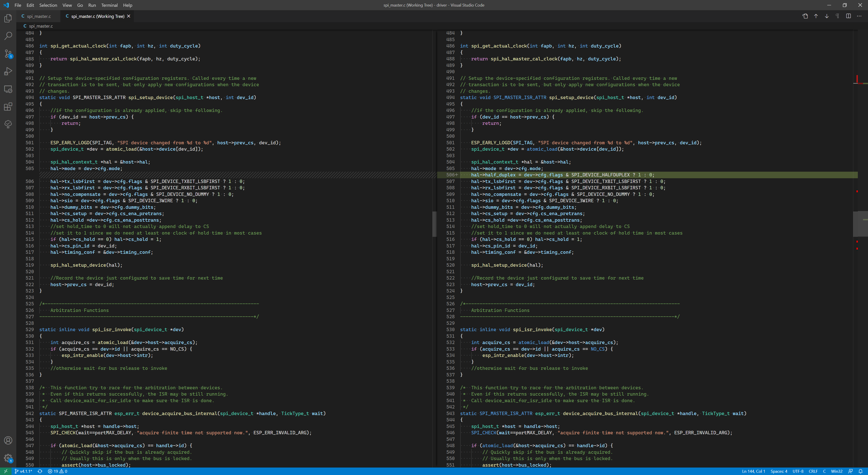Select the Working Tree tab for spi_master.c
Screen dimensions: 868x475
pyautogui.click(x=97, y=16)
